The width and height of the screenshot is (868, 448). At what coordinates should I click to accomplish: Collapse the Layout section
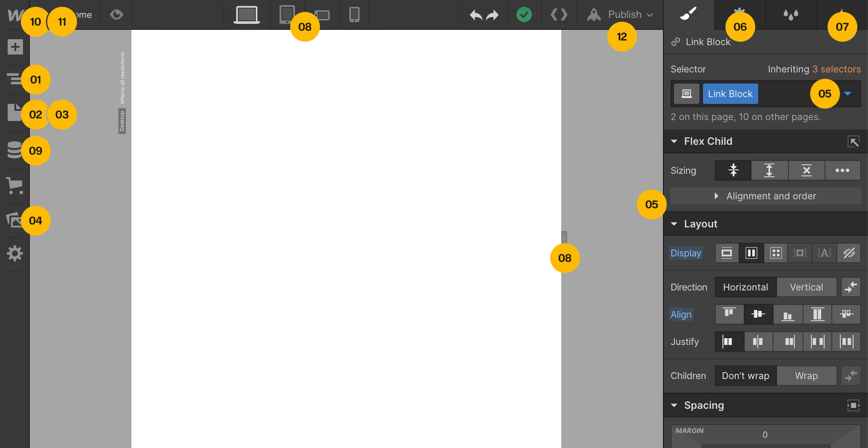pyautogui.click(x=674, y=224)
